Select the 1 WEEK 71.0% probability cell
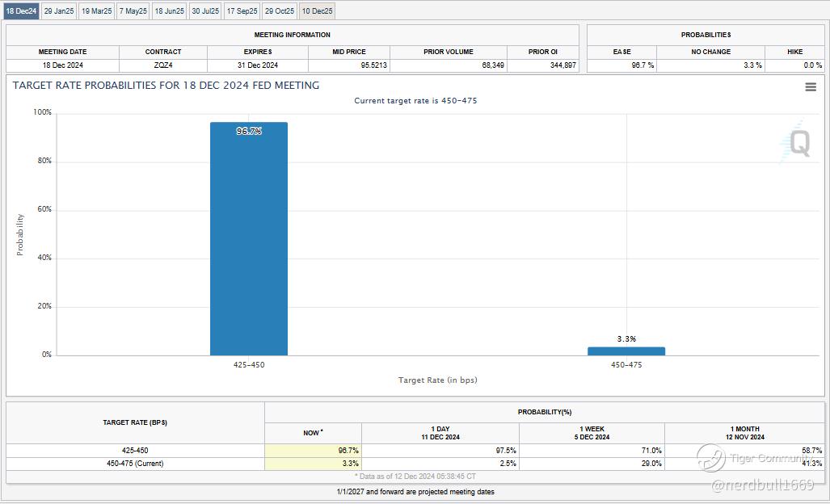 [x=592, y=451]
